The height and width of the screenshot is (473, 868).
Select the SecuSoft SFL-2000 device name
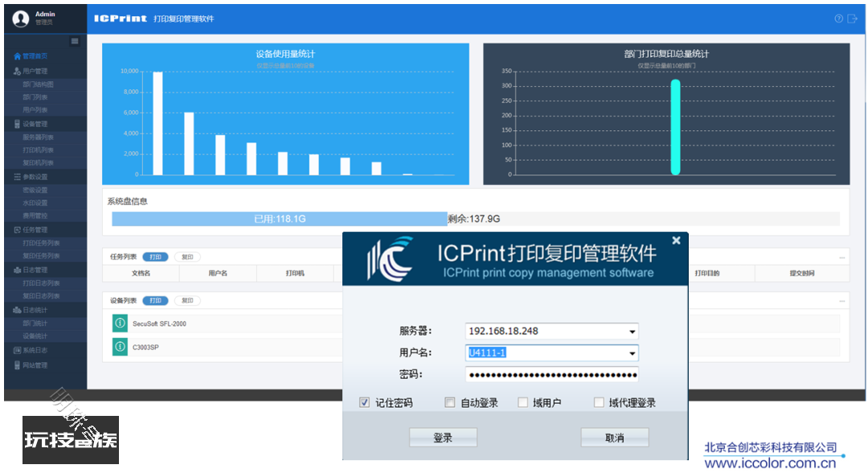coord(159,324)
